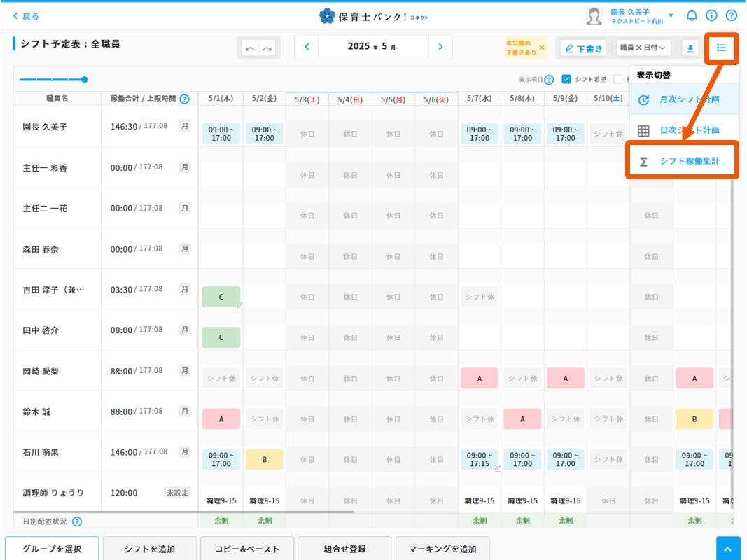Click help icon beside 稼働合計 / 上限時間
Screen dimensions: 747x560
184,99
